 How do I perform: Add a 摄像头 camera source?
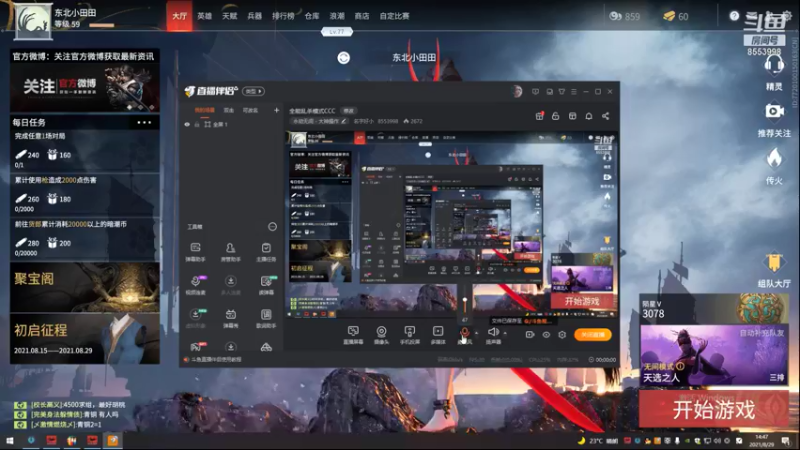pos(381,335)
